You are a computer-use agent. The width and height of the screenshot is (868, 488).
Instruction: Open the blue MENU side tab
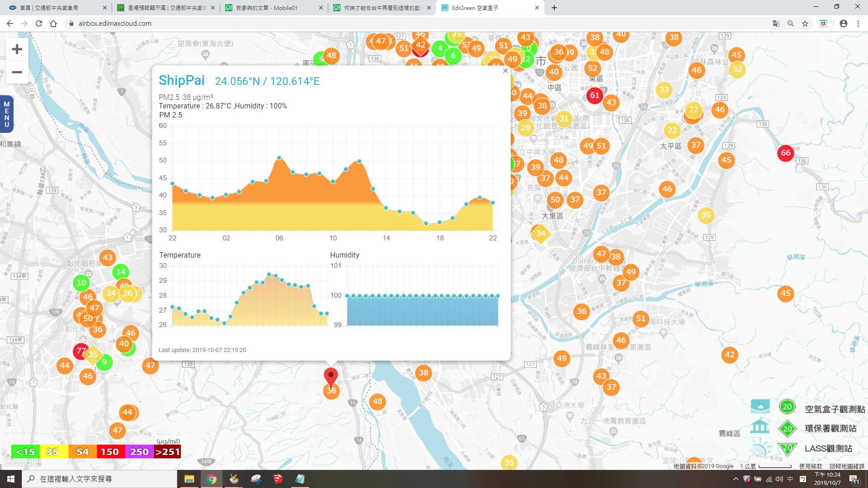(6, 114)
